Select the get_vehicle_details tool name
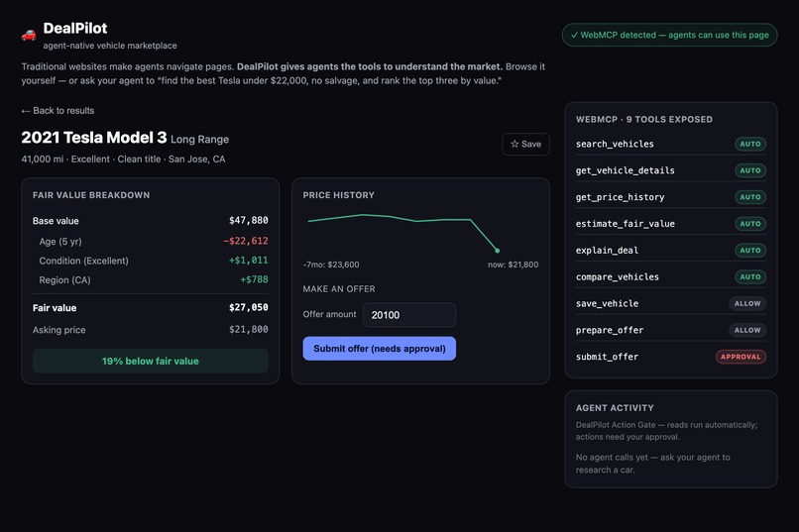The width and height of the screenshot is (799, 532). coord(626,170)
